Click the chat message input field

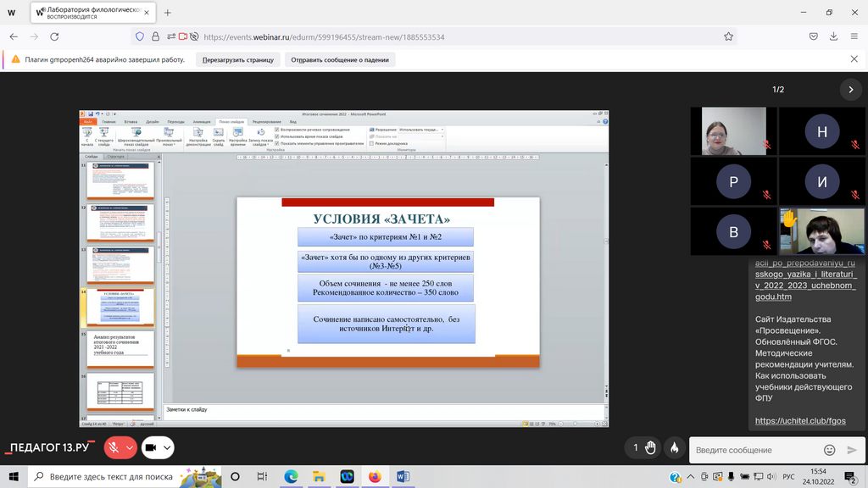click(x=755, y=450)
